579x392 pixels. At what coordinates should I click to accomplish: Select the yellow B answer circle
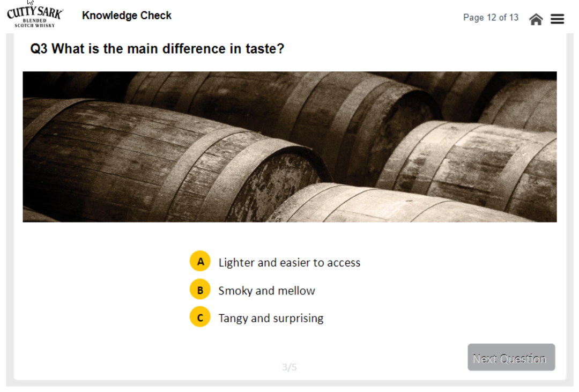(x=200, y=290)
